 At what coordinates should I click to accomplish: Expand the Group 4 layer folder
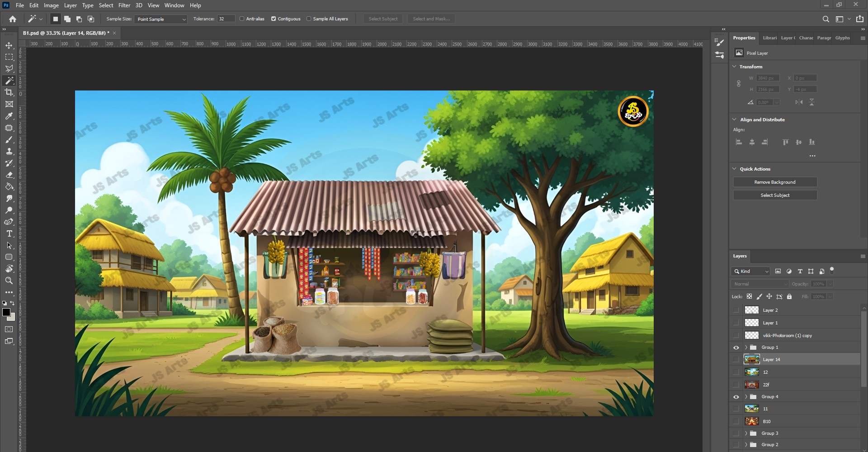[x=746, y=397]
